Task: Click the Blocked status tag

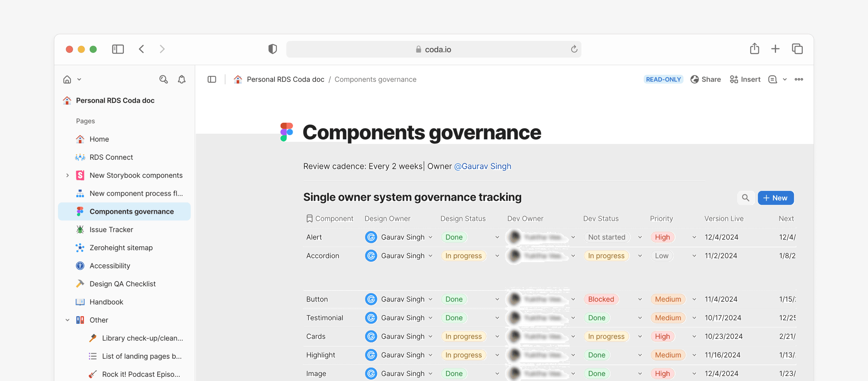Action: [601, 299]
